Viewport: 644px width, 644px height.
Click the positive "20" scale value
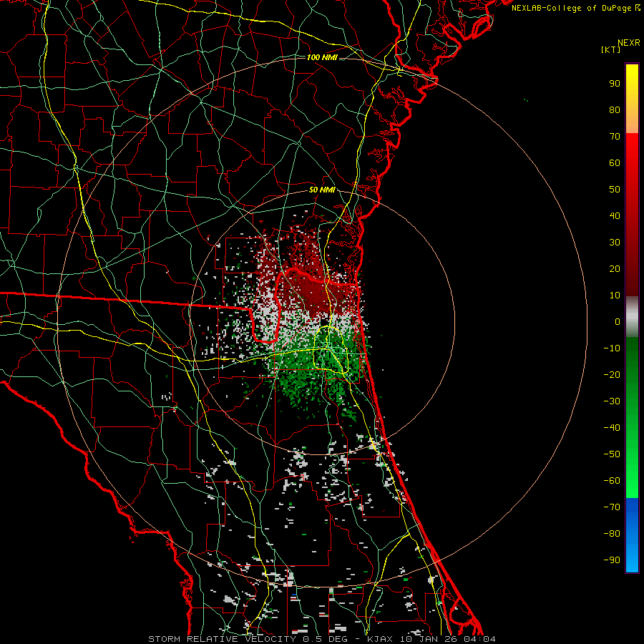(x=615, y=268)
